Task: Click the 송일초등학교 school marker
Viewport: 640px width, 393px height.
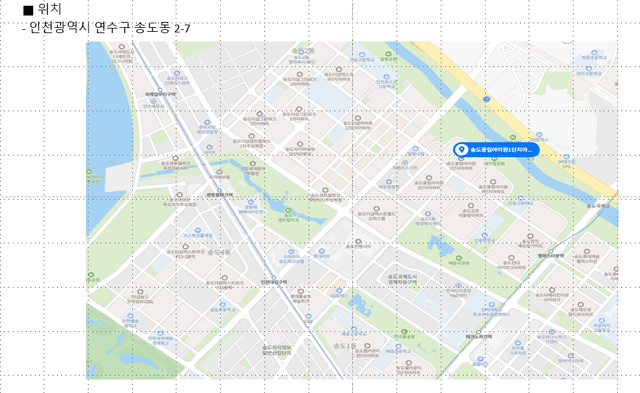Action: [x=222, y=304]
